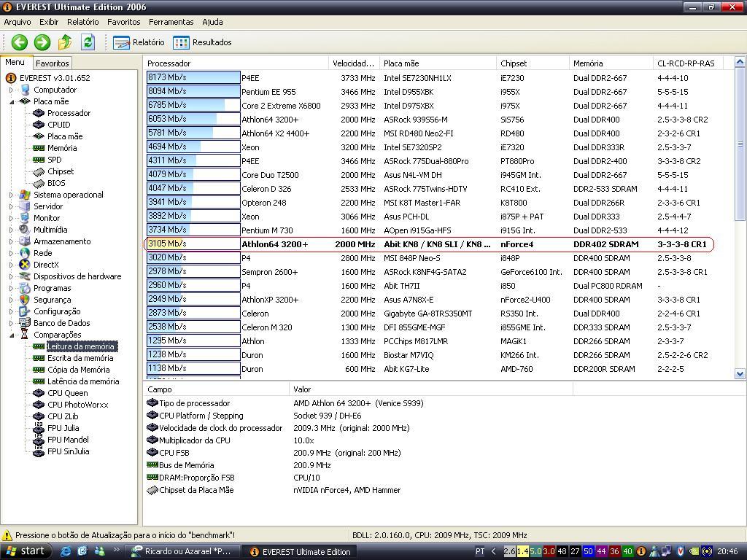Image resolution: width=747 pixels, height=560 pixels.
Task: Expand the Sistema operacional tree node
Action: [12, 195]
